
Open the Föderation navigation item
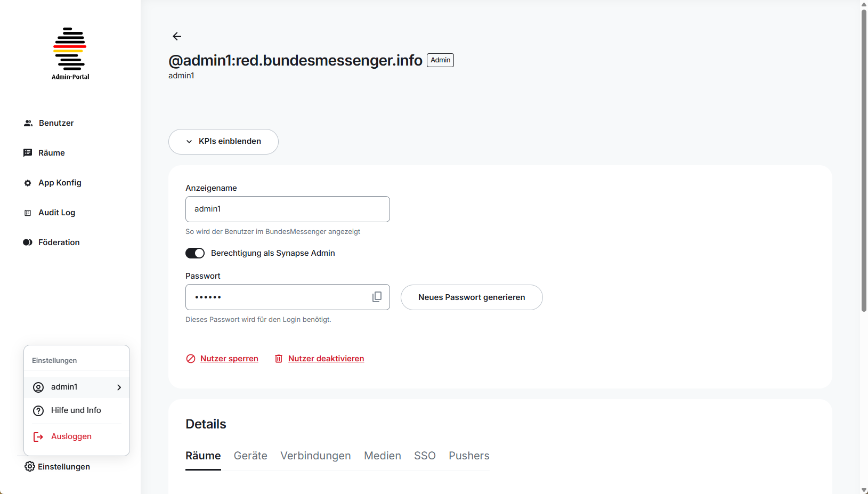coord(51,242)
